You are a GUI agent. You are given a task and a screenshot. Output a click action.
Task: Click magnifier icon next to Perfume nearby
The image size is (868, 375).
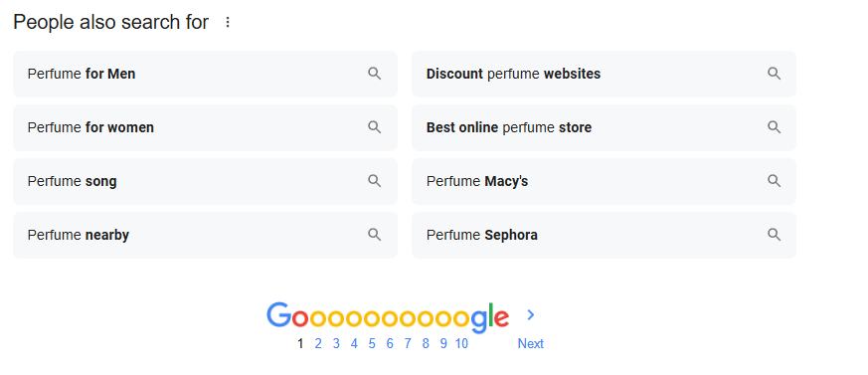coord(375,235)
